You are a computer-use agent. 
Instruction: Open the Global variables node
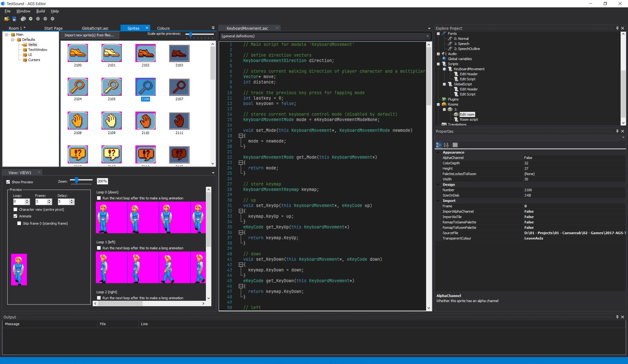[x=459, y=59]
